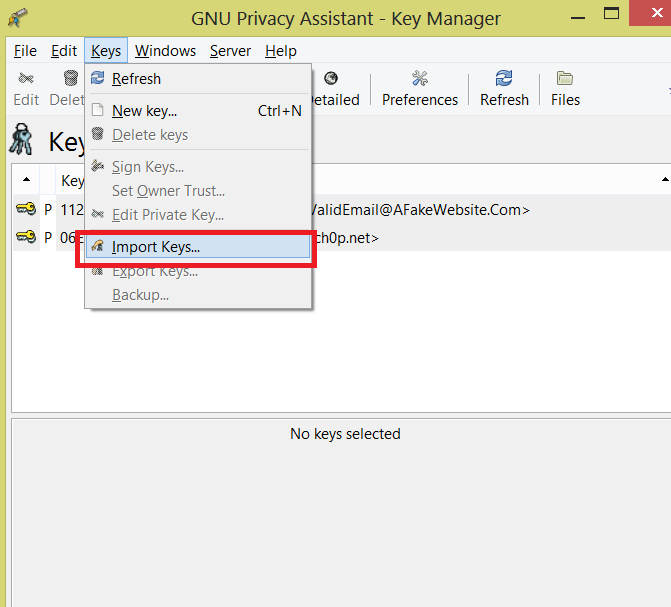Click Delete keys menu entry
The width and height of the screenshot is (671, 607).
(x=198, y=135)
